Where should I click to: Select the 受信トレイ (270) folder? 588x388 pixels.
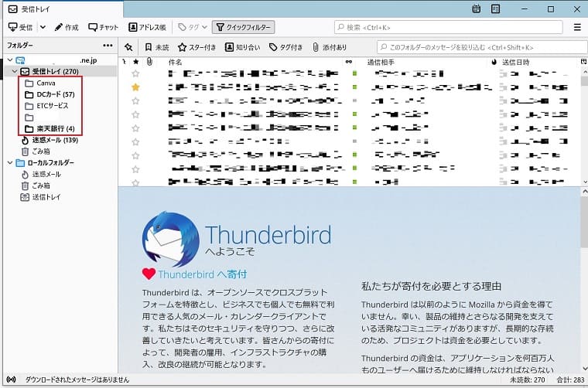[55, 71]
